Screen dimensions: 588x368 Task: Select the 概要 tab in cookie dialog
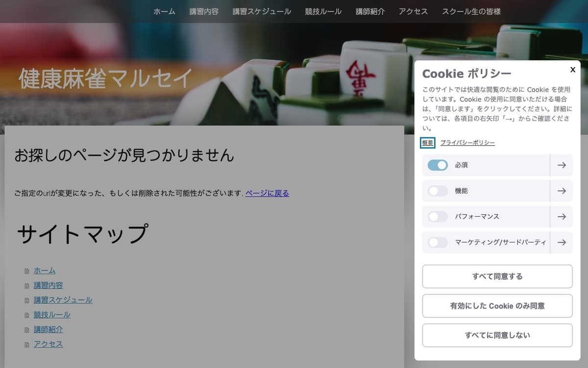click(x=428, y=143)
